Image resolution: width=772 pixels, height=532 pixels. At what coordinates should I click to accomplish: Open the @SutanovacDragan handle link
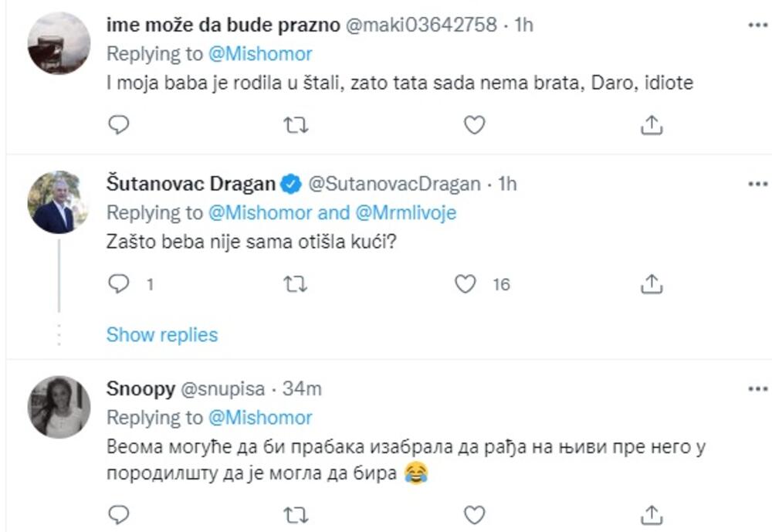tap(394, 185)
